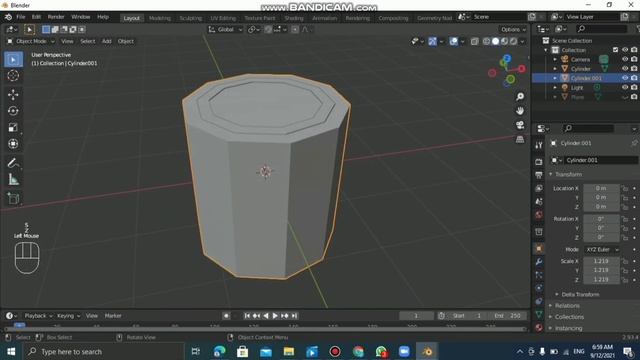This screenshot has height=360, width=640.
Task: Open the Particles properties tab
Action: coord(539,275)
